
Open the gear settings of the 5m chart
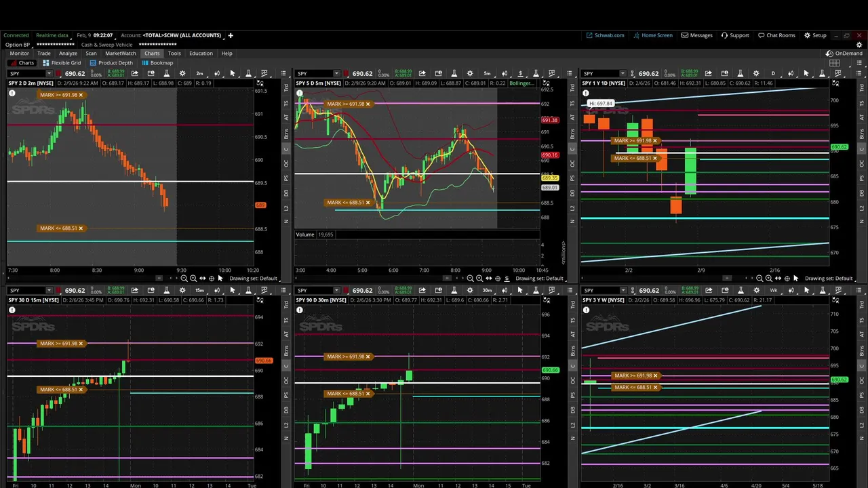[470, 73]
